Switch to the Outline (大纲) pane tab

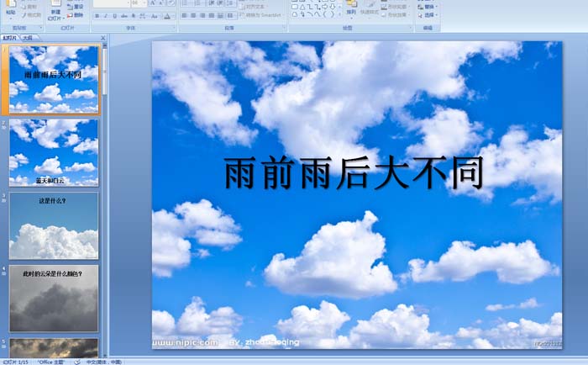click(28, 38)
